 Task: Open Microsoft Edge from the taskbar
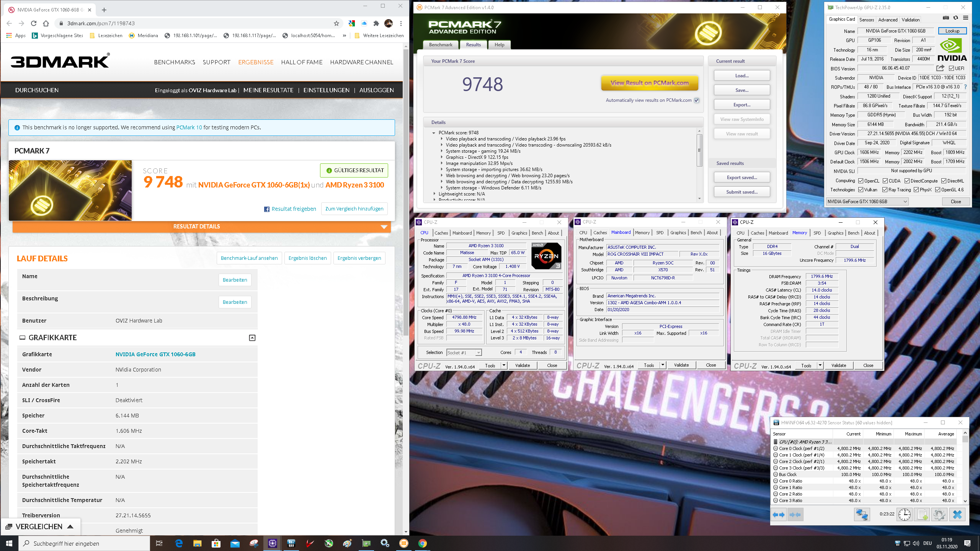point(179,543)
